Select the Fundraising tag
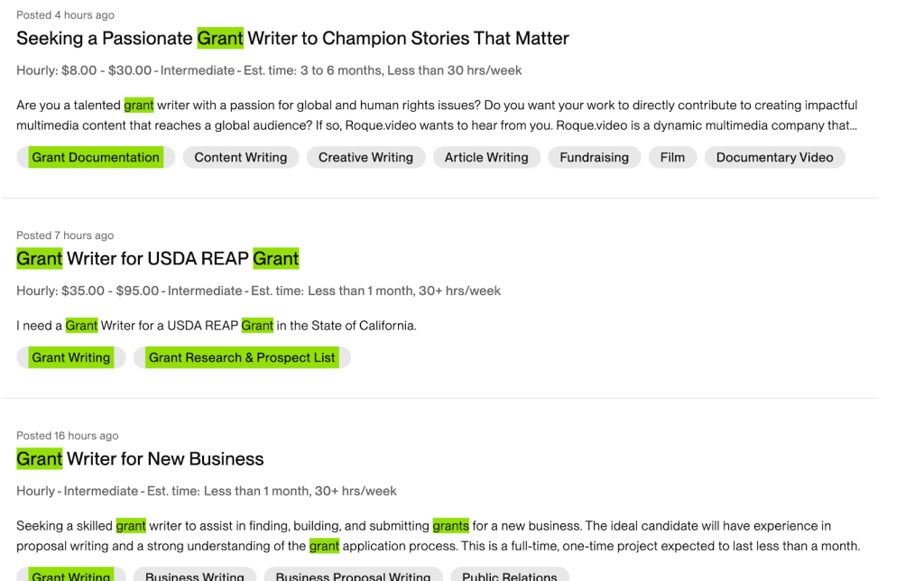Screen dimensions: 924x581 coord(594,157)
